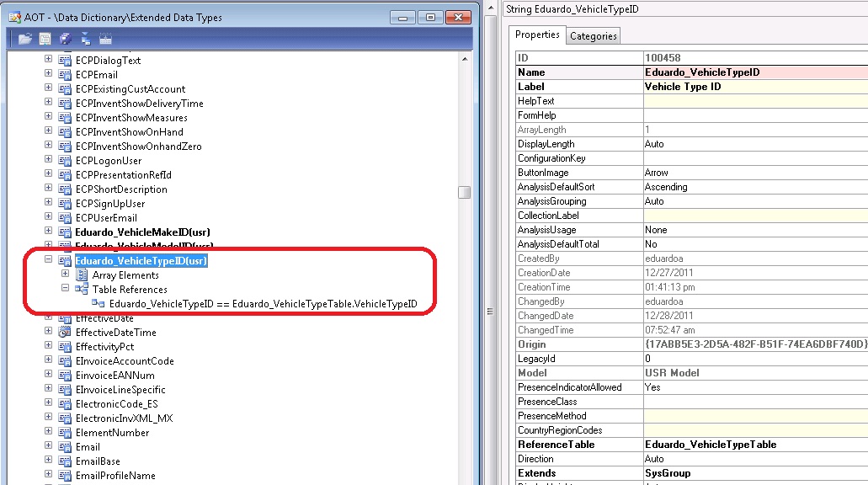868x485 pixels.
Task: Click the AOT tree scrollbar up arrow
Action: (x=465, y=59)
